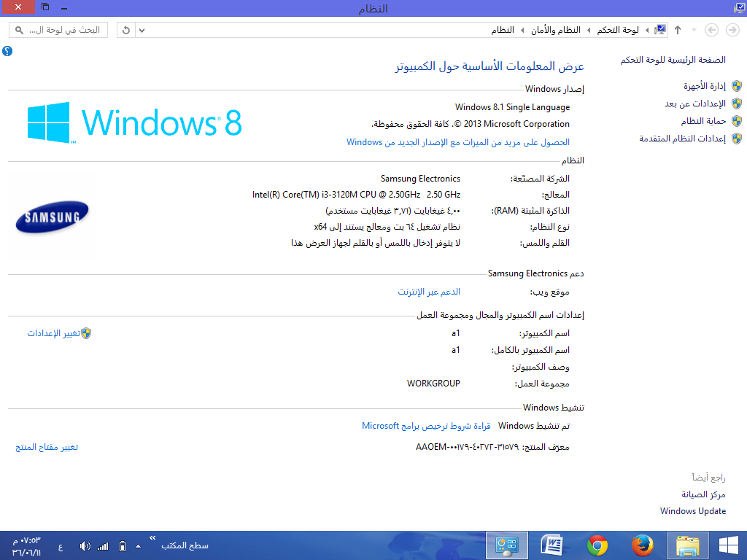Screen dimensions: 747x560
Task: Show hidden tray icons arrow
Action: pyautogui.click(x=138, y=546)
